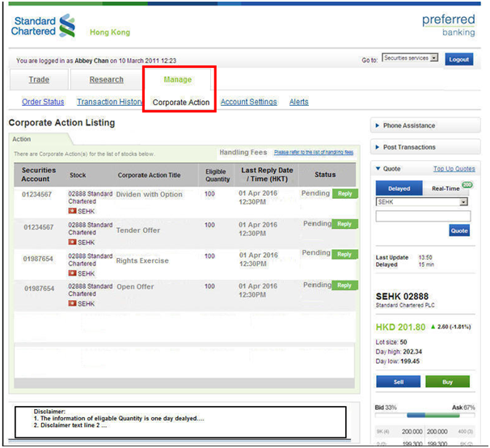Image resolution: width=490 pixels, height=448 pixels.
Task: Click Pending status in Tender Offer row
Action: 317,223
